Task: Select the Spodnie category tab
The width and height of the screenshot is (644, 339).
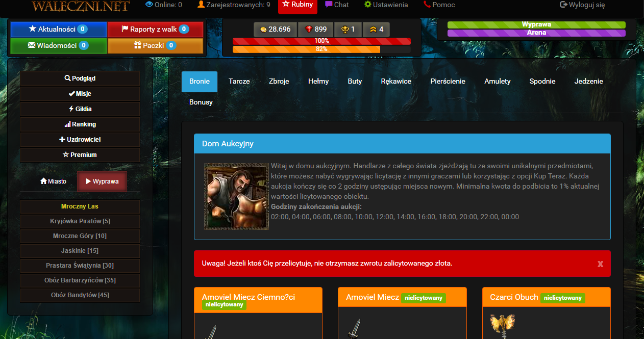Action: [542, 82]
